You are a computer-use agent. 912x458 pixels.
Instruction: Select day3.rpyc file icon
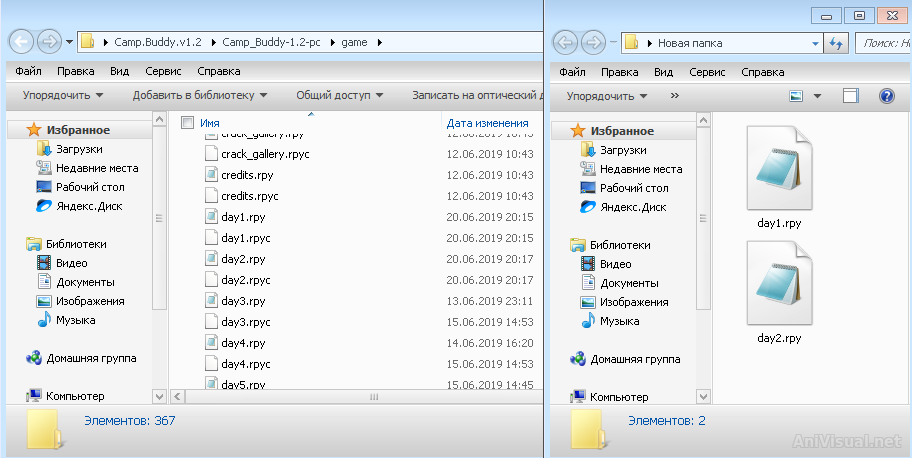tap(212, 322)
